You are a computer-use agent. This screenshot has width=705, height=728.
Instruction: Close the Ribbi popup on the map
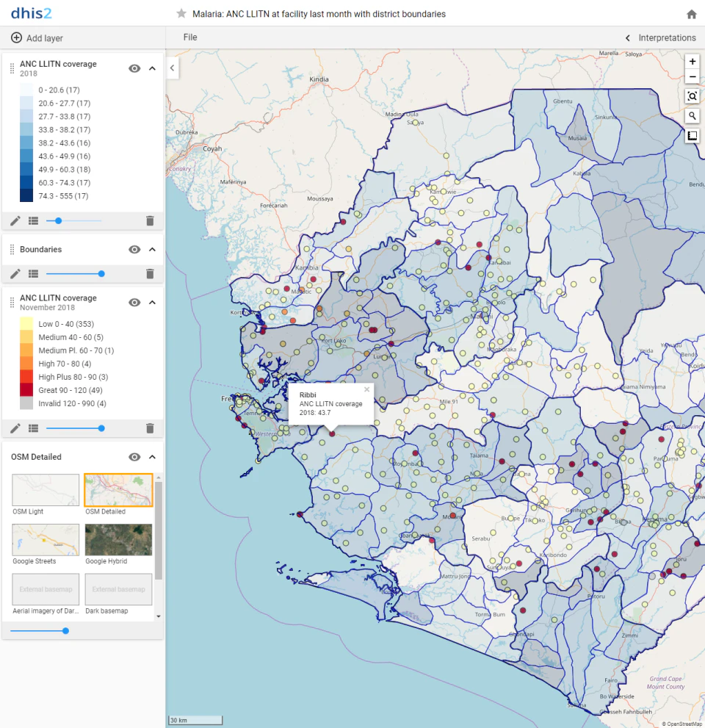tap(367, 389)
